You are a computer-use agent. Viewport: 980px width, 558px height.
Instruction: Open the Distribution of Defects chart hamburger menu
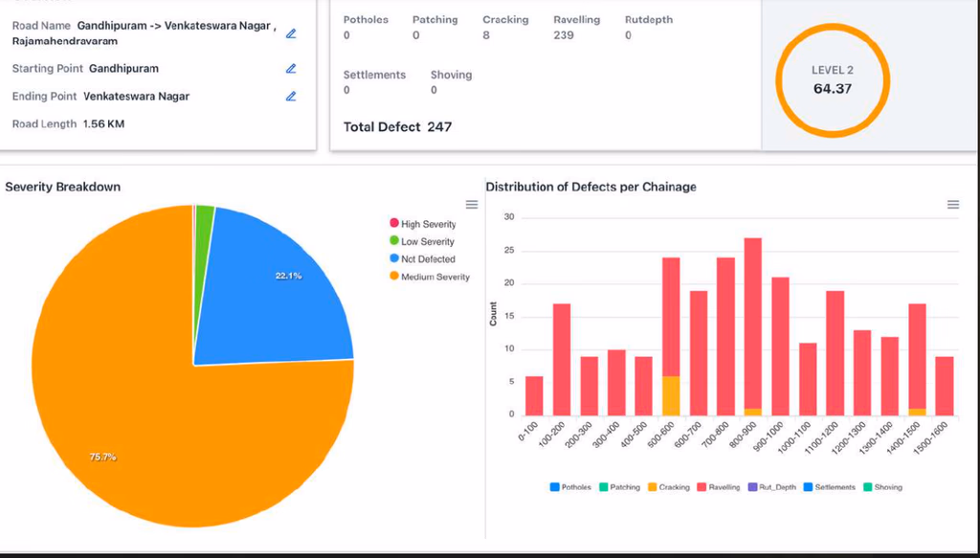(953, 205)
